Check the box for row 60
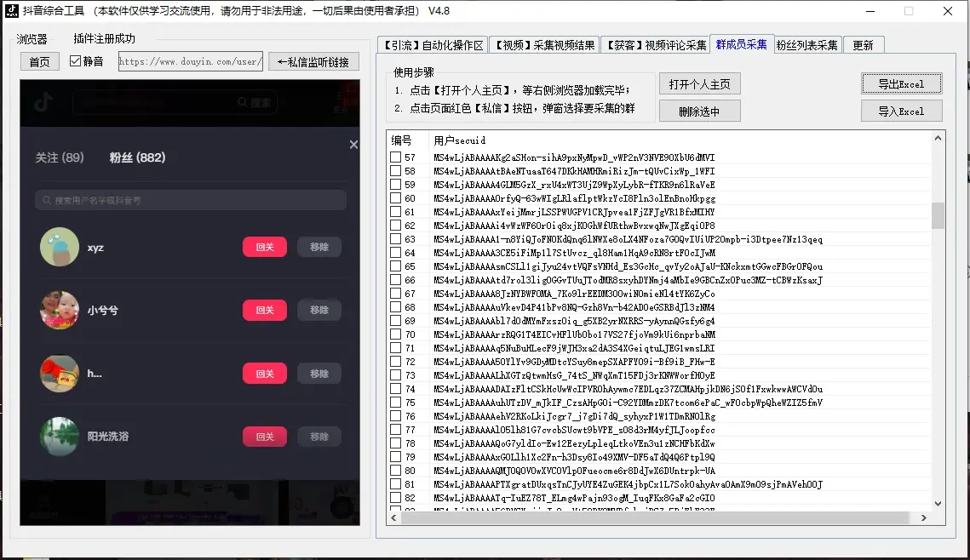 point(395,197)
